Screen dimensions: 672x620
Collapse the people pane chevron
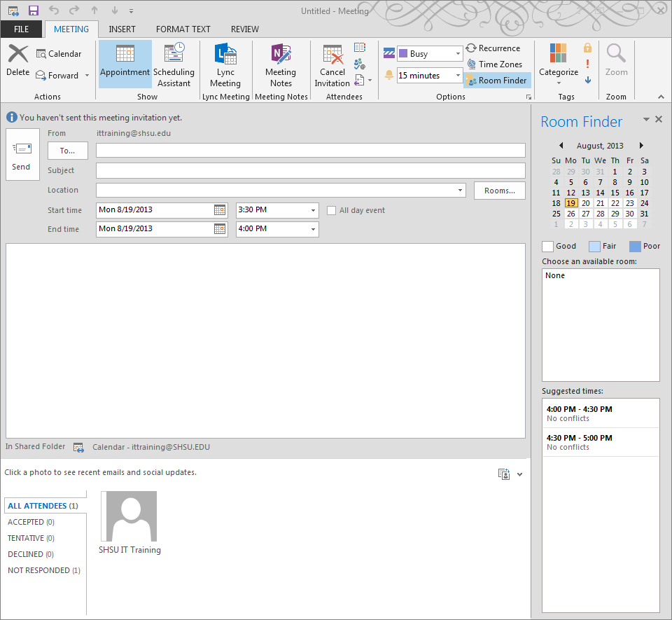[x=520, y=475]
